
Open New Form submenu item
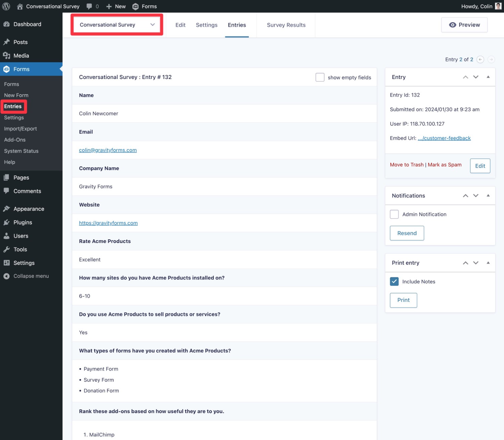[x=16, y=95]
